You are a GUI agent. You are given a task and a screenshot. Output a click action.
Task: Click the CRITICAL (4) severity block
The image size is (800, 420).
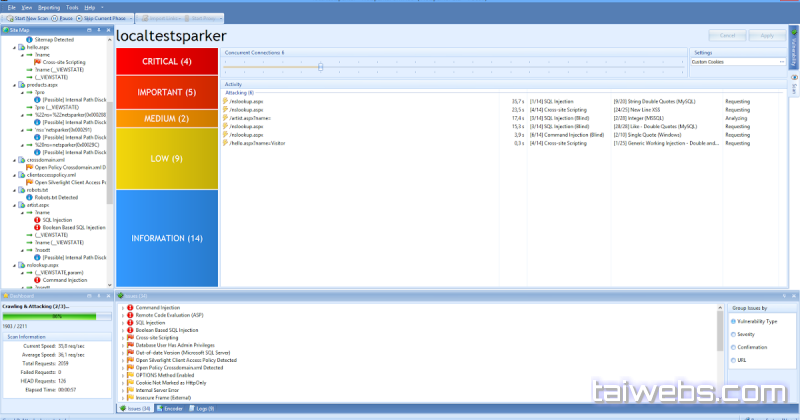[x=166, y=62]
